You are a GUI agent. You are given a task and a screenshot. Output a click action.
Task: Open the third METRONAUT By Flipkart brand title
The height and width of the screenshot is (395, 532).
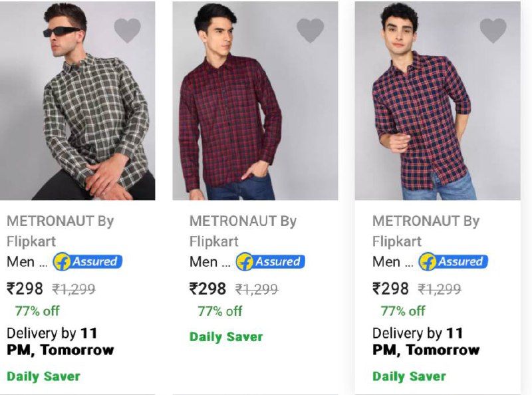pyautogui.click(x=426, y=231)
